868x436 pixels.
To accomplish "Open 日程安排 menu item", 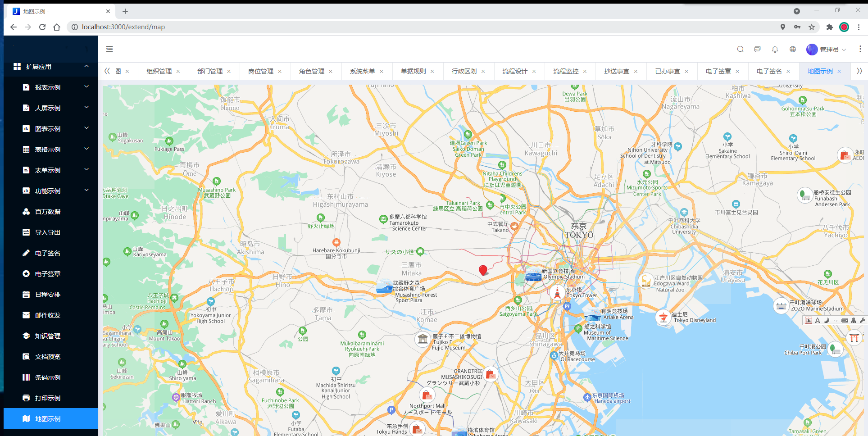I will coord(50,295).
